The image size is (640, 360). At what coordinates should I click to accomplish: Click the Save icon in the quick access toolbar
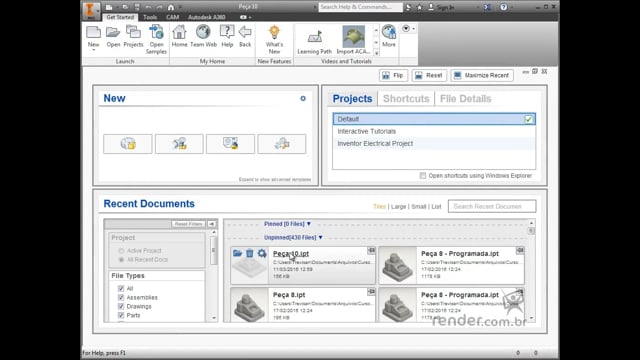pos(137,7)
